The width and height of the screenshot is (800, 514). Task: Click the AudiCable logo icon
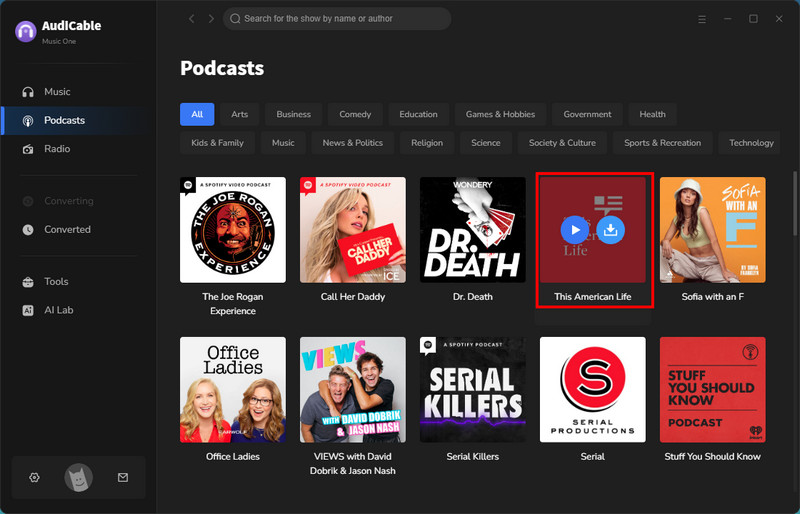click(x=26, y=32)
